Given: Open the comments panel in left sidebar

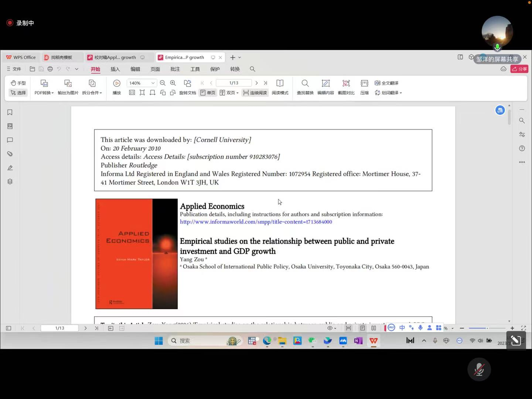Looking at the screenshot, I should [x=10, y=140].
